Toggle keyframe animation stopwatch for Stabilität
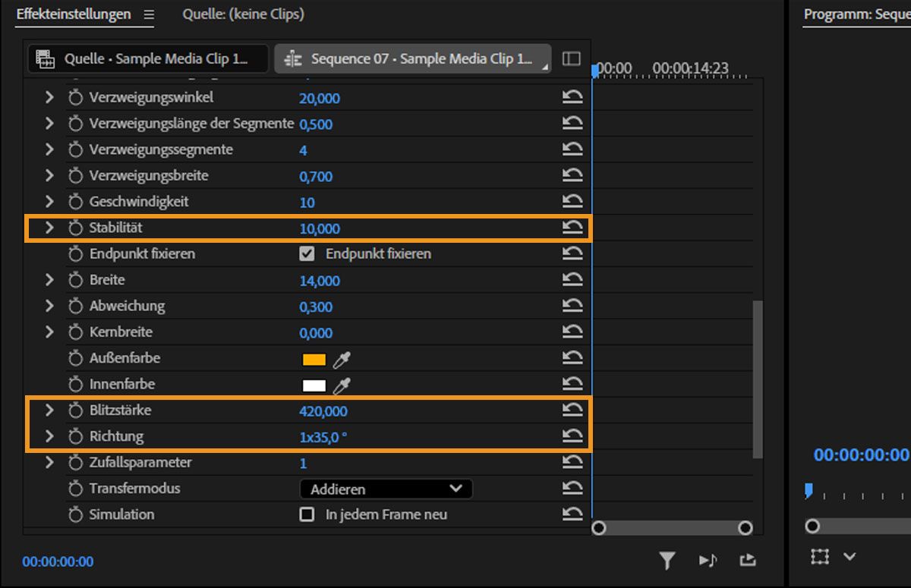The image size is (911, 588). (x=75, y=228)
